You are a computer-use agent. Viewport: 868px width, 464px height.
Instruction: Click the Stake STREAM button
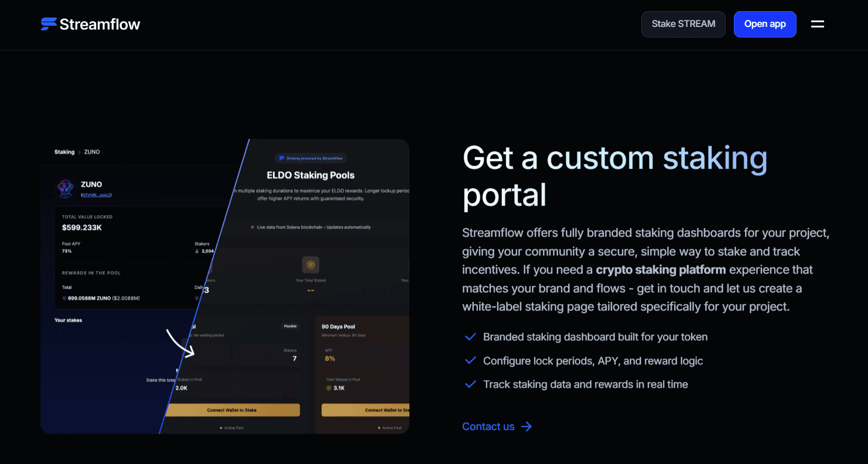[684, 24]
